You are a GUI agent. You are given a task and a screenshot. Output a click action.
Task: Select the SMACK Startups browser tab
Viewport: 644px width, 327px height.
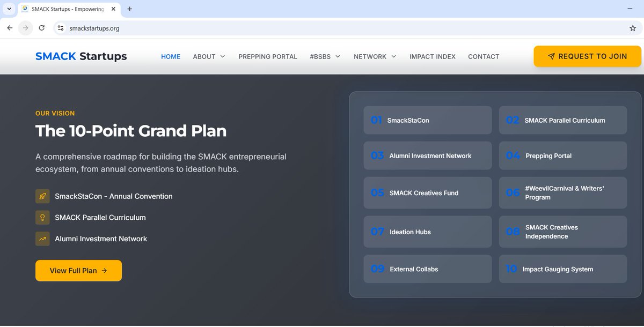(70, 9)
